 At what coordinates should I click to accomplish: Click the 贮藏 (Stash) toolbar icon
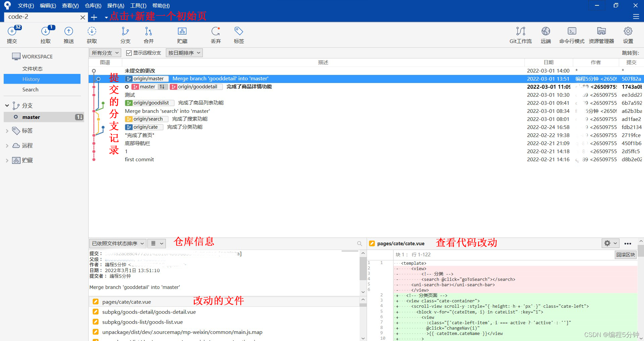[x=182, y=34]
